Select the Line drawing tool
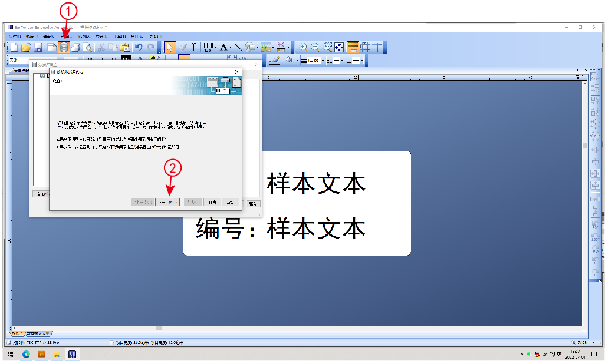605x364 pixels. (x=238, y=47)
